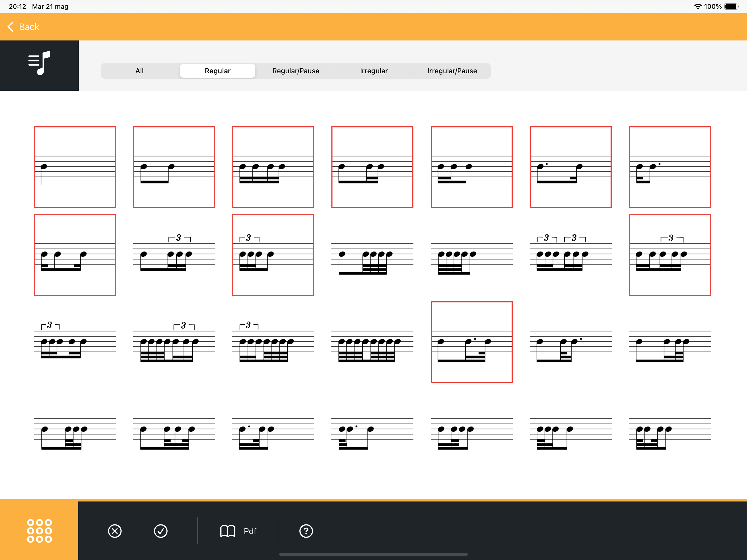747x560 pixels.
Task: Switch to the All tab
Action: (x=139, y=71)
